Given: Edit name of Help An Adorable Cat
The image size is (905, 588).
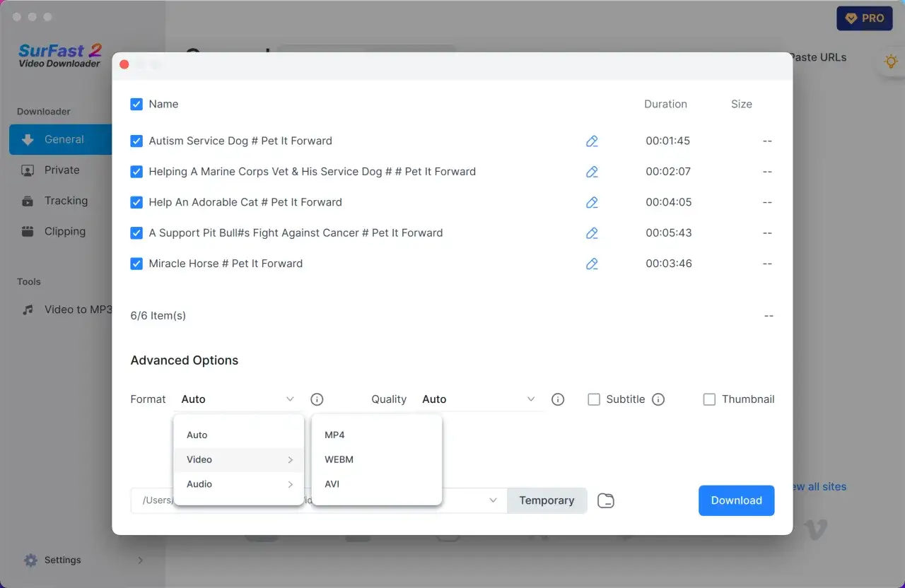Looking at the screenshot, I should 592,203.
